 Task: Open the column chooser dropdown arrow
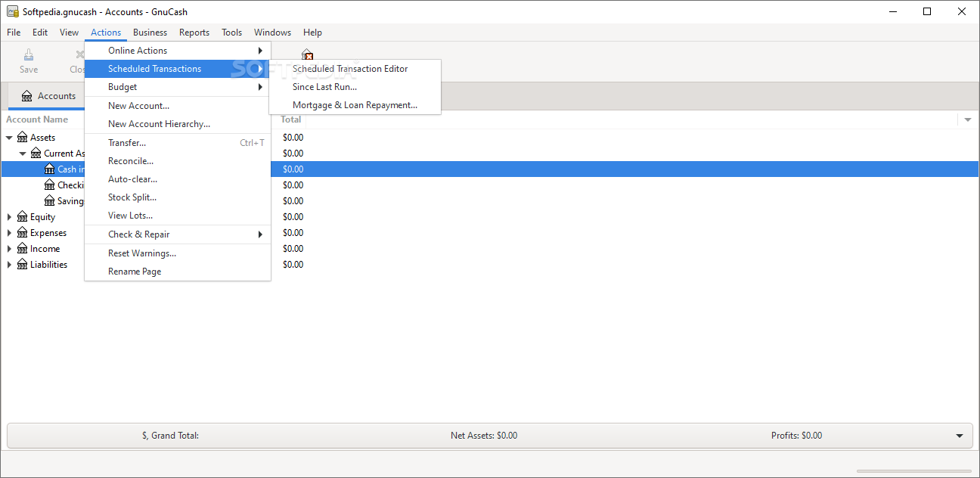pos(968,119)
